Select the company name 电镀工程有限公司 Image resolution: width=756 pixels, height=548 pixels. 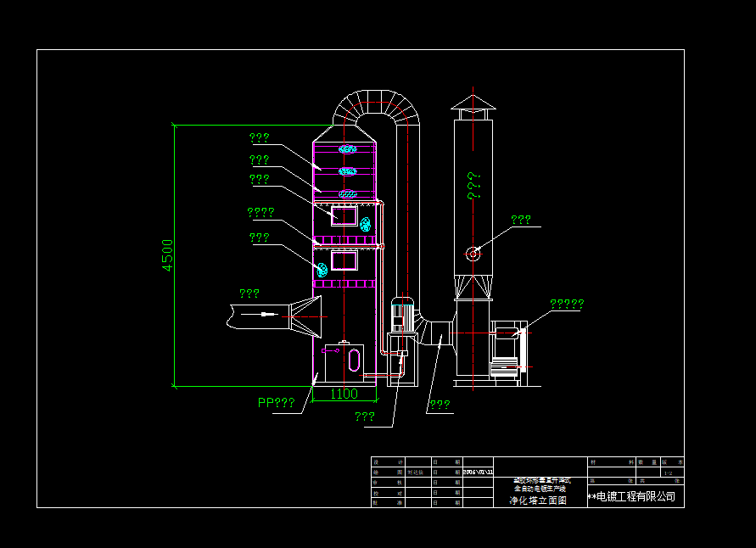pyautogui.click(x=636, y=496)
